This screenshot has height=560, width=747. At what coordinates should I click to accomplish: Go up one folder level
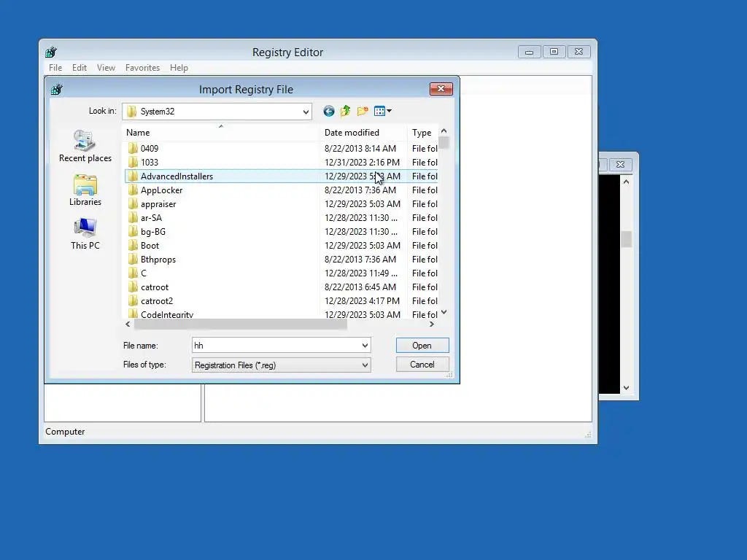click(345, 112)
